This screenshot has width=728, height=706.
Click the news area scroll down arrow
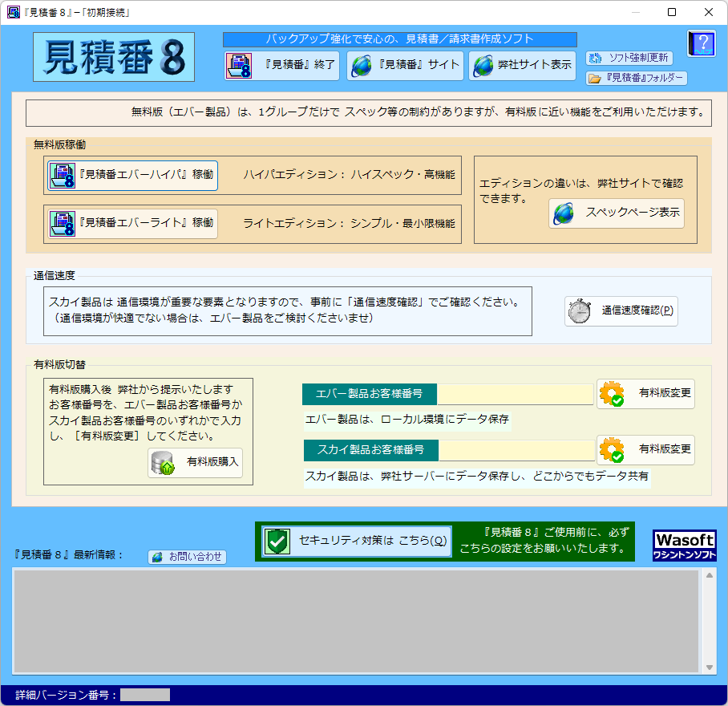click(x=710, y=667)
